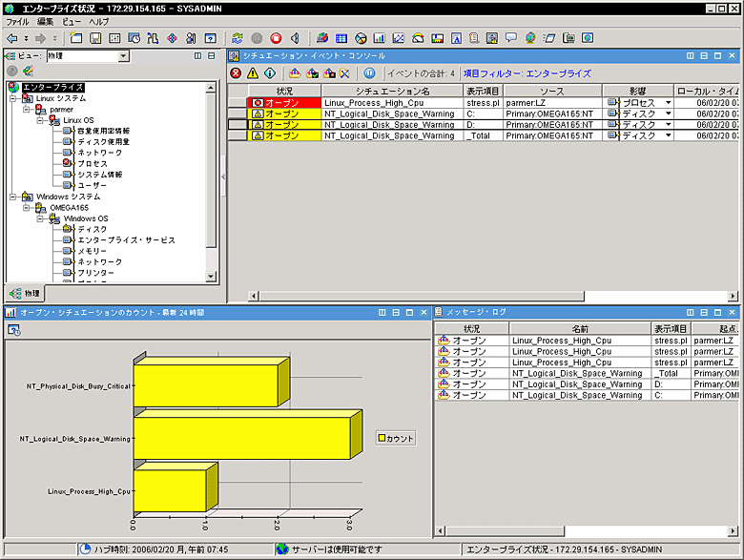This screenshot has width=744, height=560.
Task: Click the red Stop icon in main toolbar
Action: tap(276, 38)
